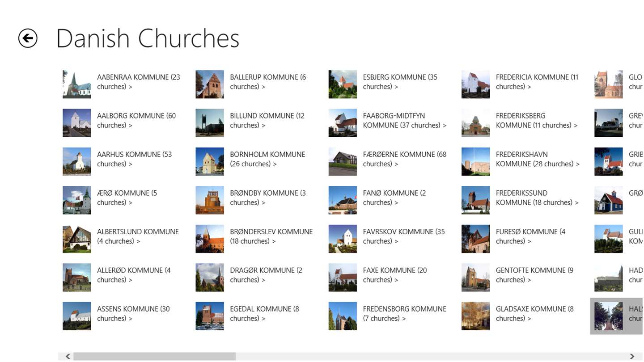The height and width of the screenshot is (362, 644).
Task: Select the 'GLADSAXE KOMMUNE (8 churches)' link
Action: click(535, 314)
